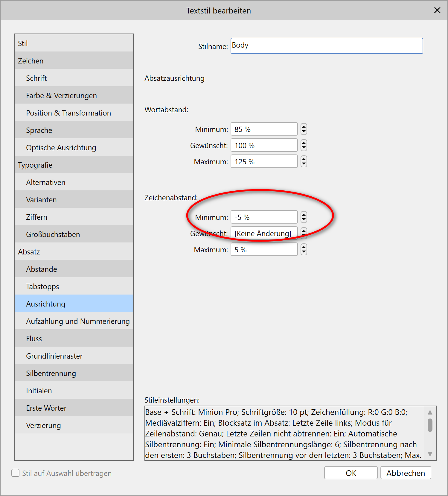
Task: Select Varianten entry
Action: pos(74,199)
